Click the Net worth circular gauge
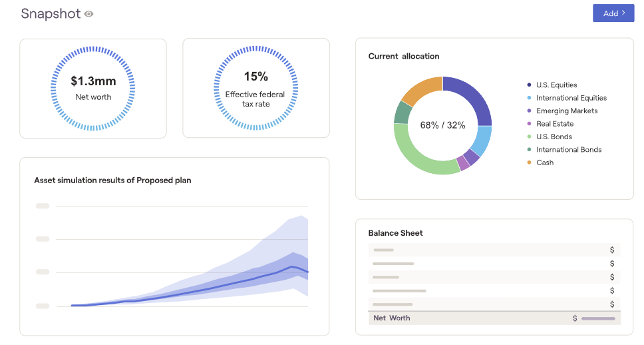Screen dimensions: 644x345 (x=93, y=88)
